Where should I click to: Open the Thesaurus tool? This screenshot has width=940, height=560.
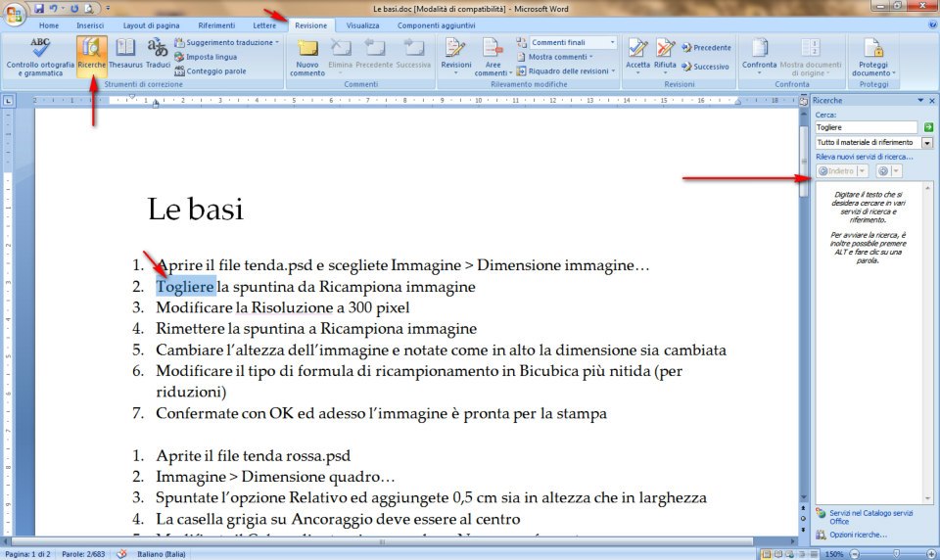point(125,54)
